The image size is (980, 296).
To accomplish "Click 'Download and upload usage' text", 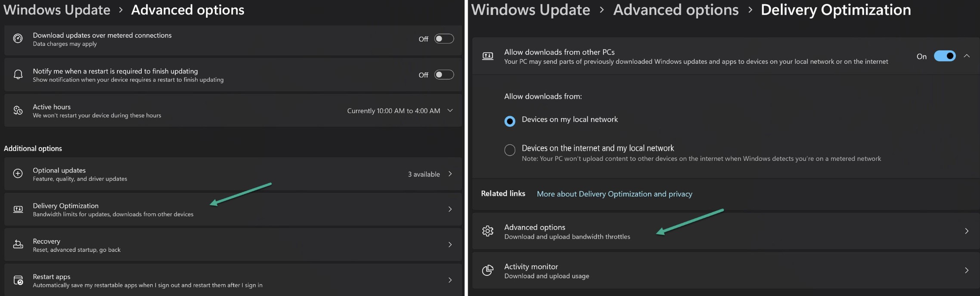I will tap(546, 276).
